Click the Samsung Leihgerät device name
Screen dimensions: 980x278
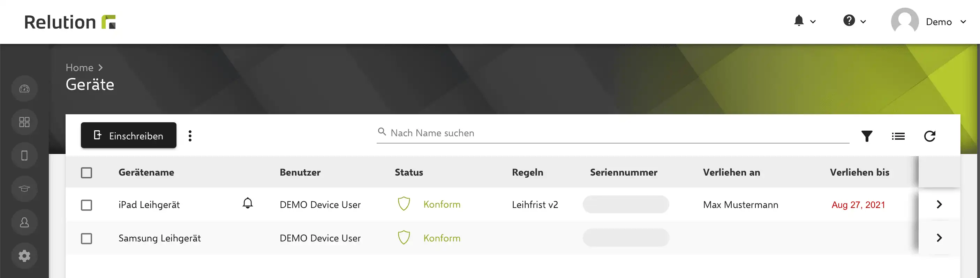[x=159, y=238]
